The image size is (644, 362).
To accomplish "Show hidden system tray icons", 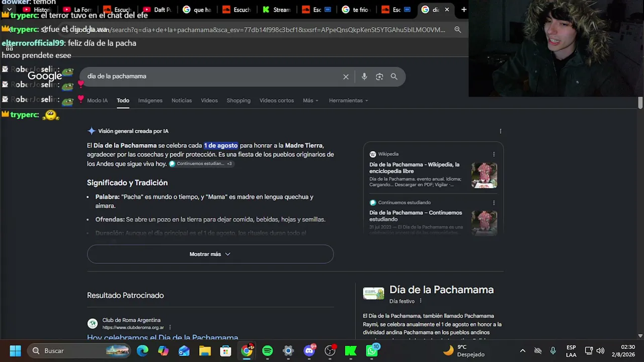I will point(523,350).
